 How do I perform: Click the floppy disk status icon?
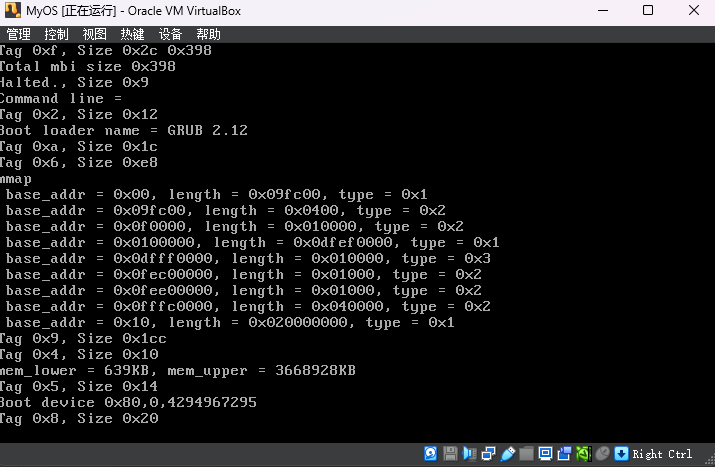coord(450,454)
